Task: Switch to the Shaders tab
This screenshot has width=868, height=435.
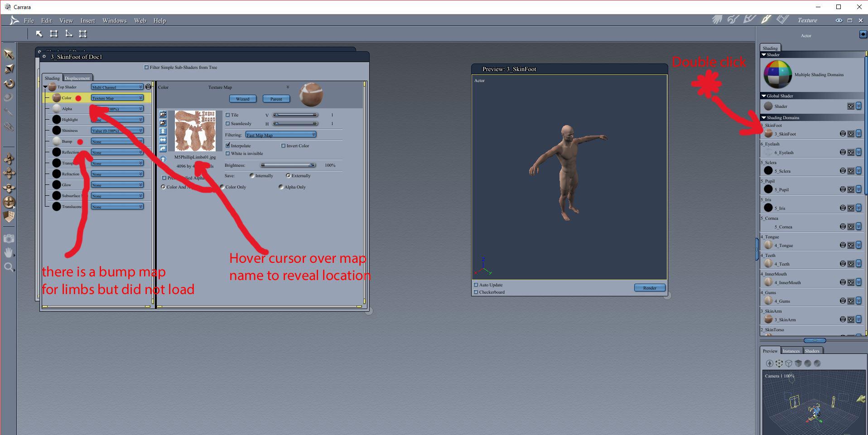Action: point(812,351)
